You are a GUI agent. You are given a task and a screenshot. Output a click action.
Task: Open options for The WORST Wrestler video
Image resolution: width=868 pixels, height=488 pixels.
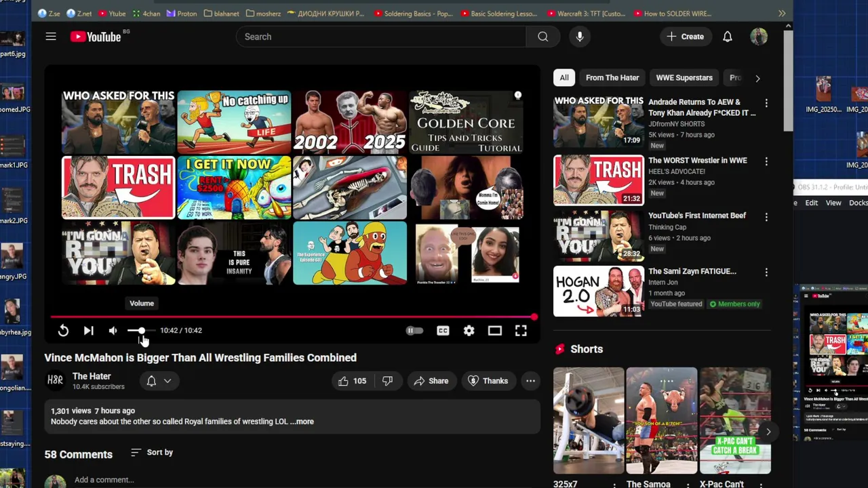click(766, 161)
